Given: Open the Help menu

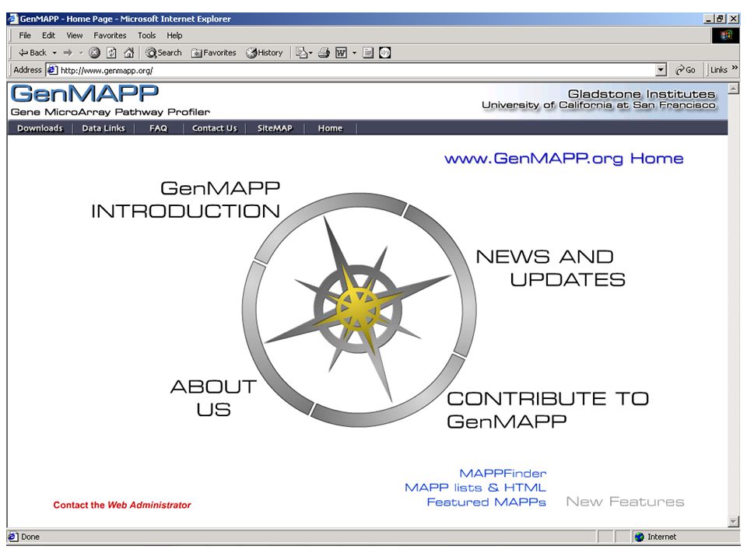Looking at the screenshot, I should [174, 36].
